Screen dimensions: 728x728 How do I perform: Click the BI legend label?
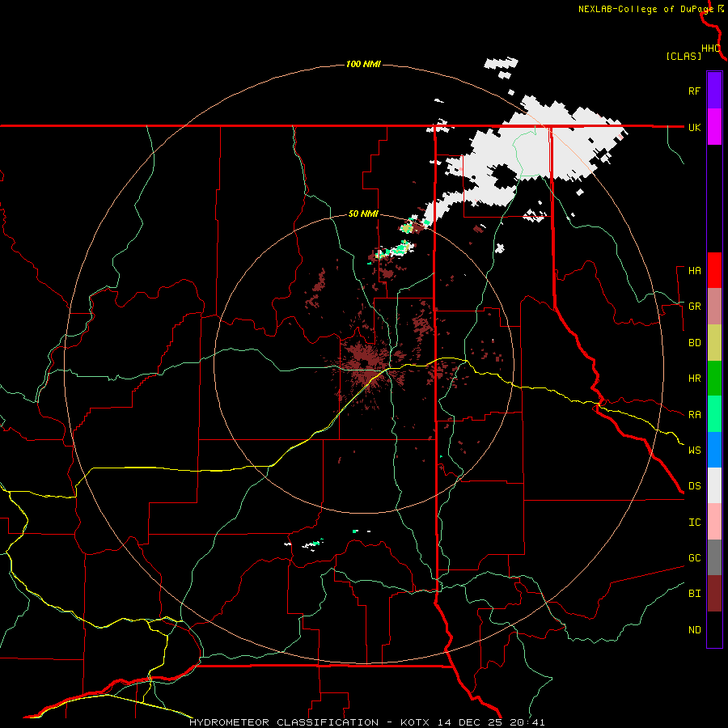(694, 594)
